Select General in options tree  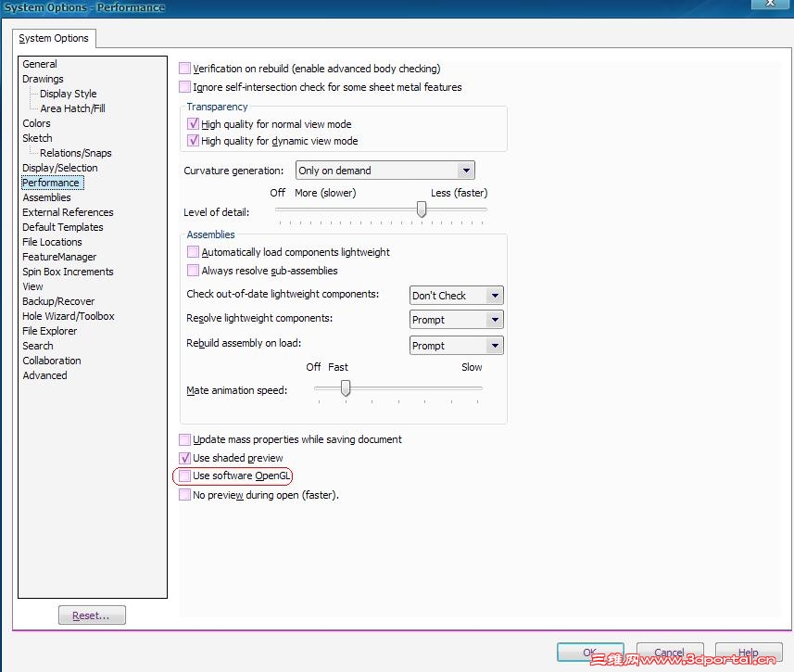(40, 64)
